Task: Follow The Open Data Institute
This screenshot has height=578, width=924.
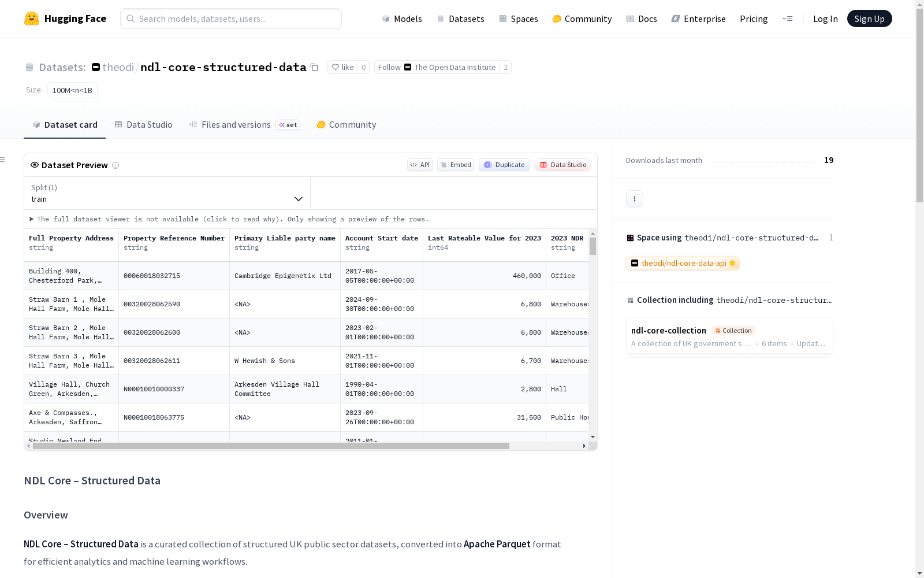Action: tap(437, 67)
